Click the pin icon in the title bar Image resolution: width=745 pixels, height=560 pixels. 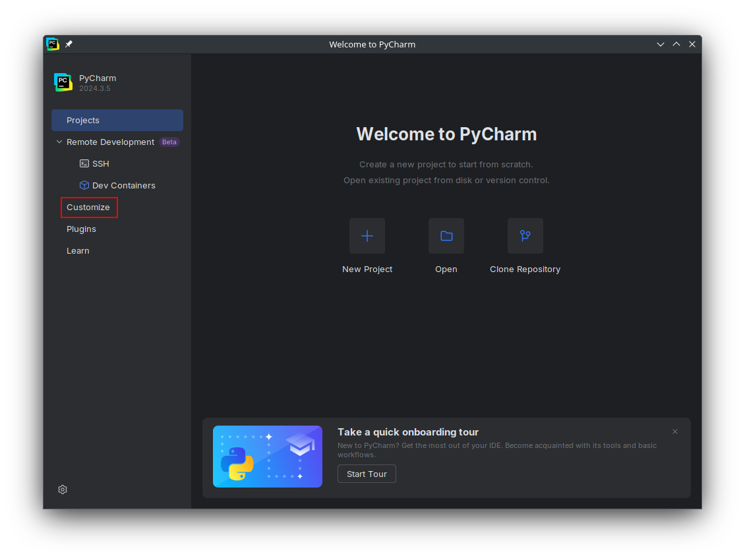point(69,44)
